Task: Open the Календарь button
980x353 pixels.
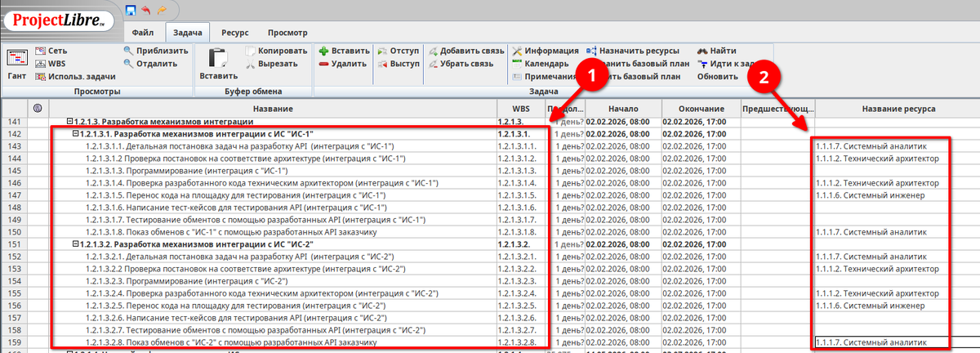Action: [540, 63]
